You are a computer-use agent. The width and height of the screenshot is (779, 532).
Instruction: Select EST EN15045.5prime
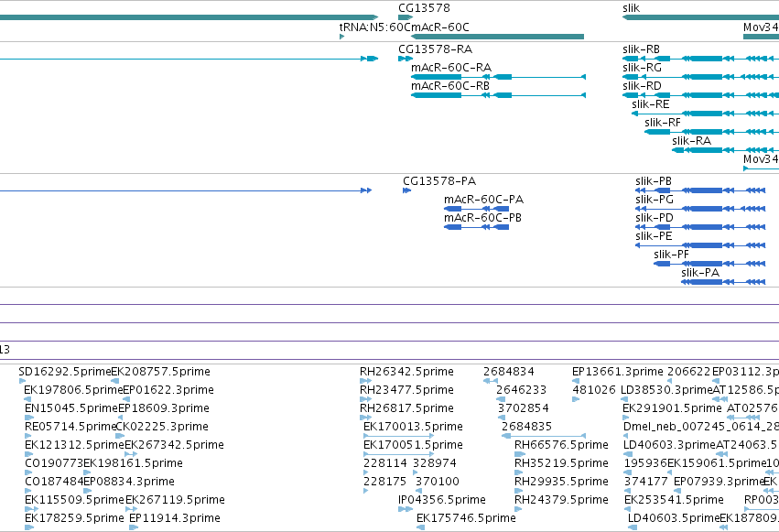click(71, 408)
